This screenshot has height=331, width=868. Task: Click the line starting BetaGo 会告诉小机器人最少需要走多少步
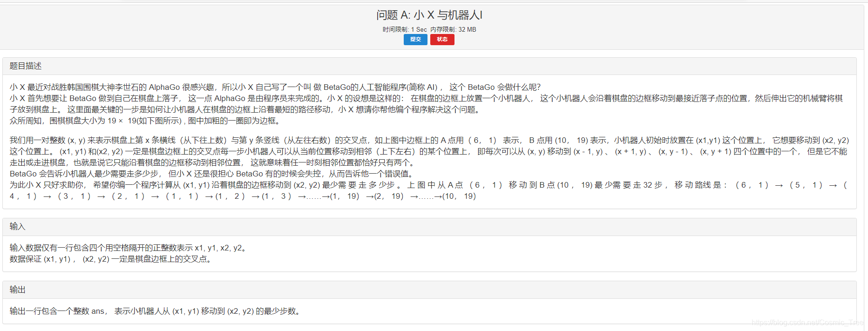[x=212, y=174]
